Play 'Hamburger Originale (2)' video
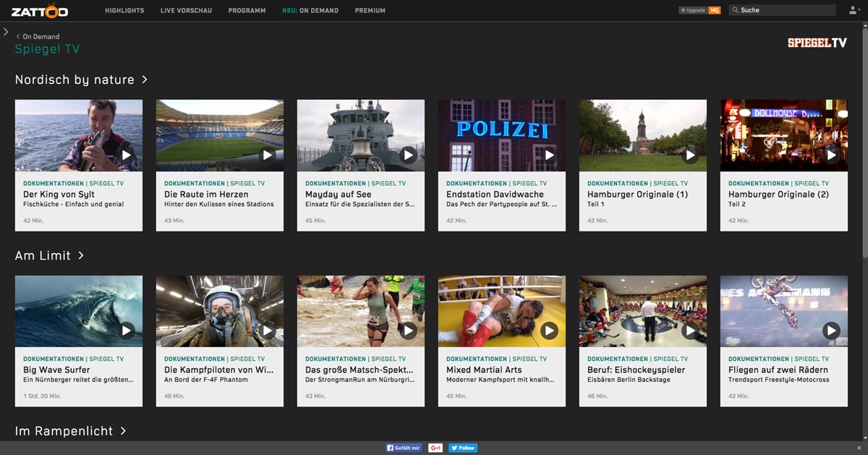The height and width of the screenshot is (455, 868). point(832,155)
